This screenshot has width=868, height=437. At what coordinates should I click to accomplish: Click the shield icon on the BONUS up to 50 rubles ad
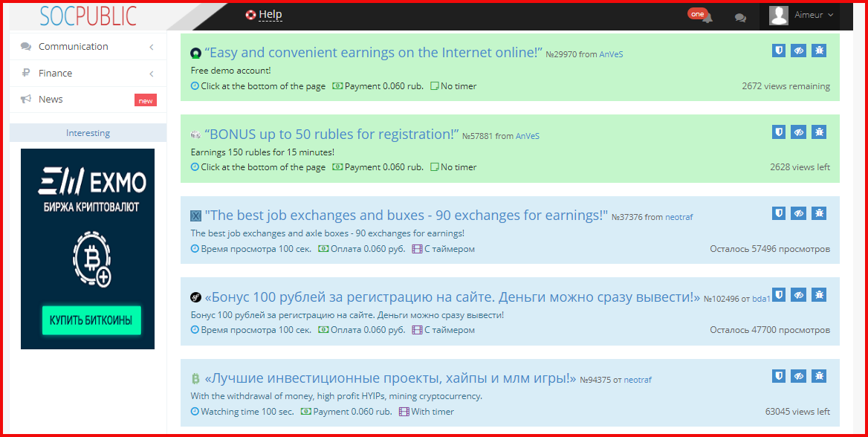pos(779,132)
